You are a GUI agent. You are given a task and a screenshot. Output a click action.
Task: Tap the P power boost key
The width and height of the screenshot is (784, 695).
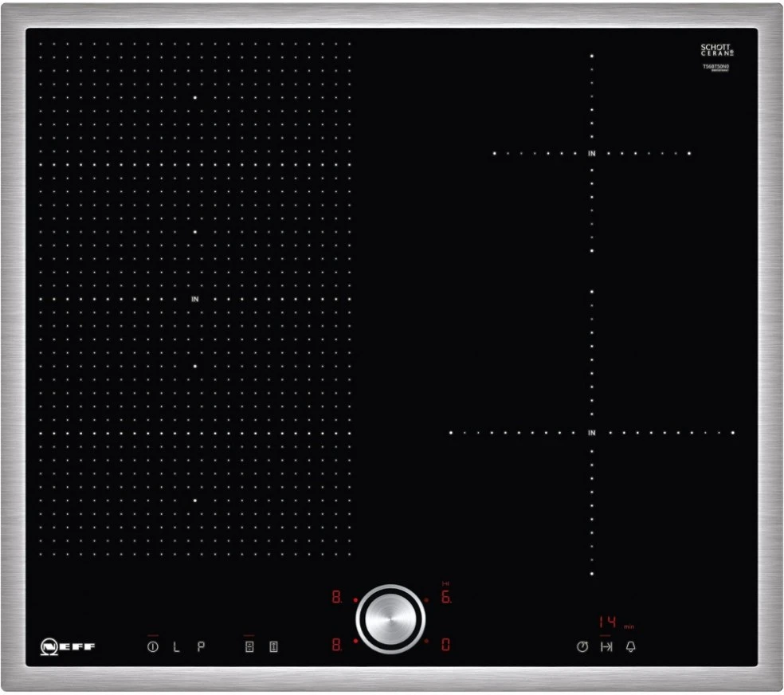pyautogui.click(x=201, y=646)
